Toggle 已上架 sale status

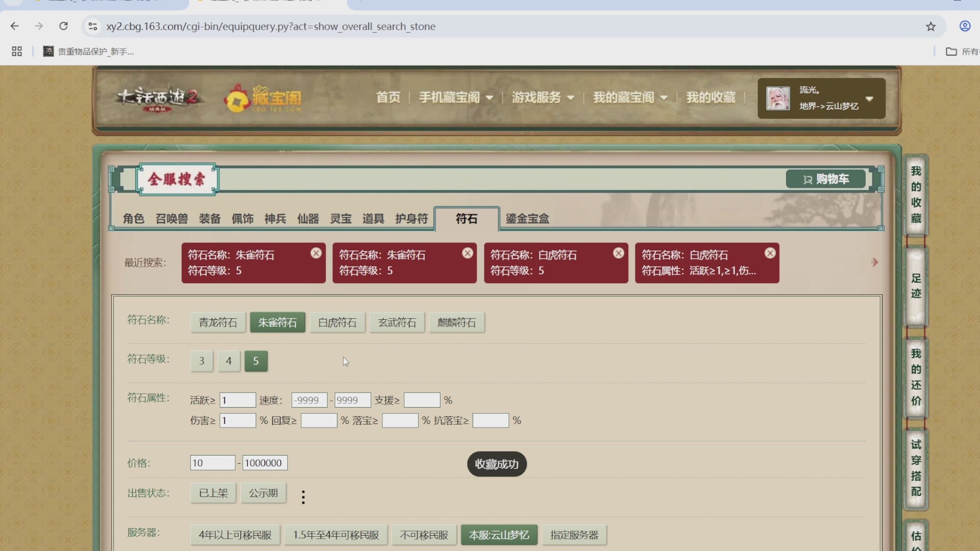213,493
